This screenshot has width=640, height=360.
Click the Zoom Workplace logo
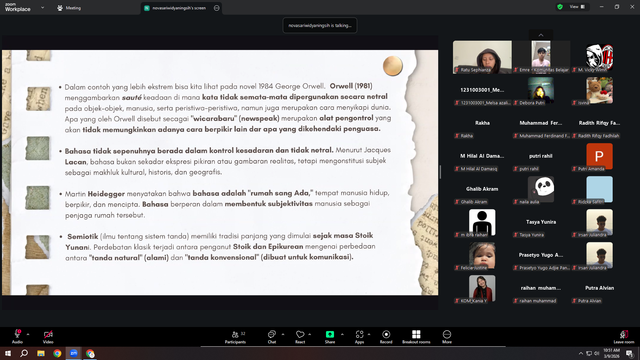pos(18,7)
